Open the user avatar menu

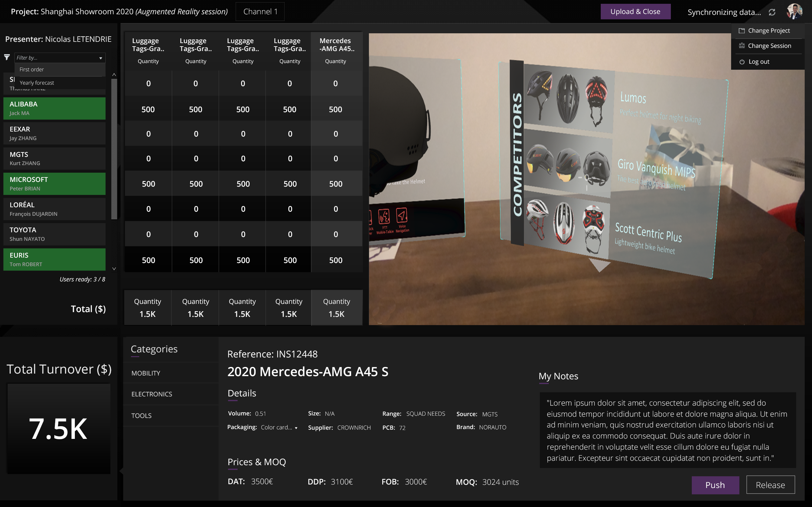click(x=794, y=12)
